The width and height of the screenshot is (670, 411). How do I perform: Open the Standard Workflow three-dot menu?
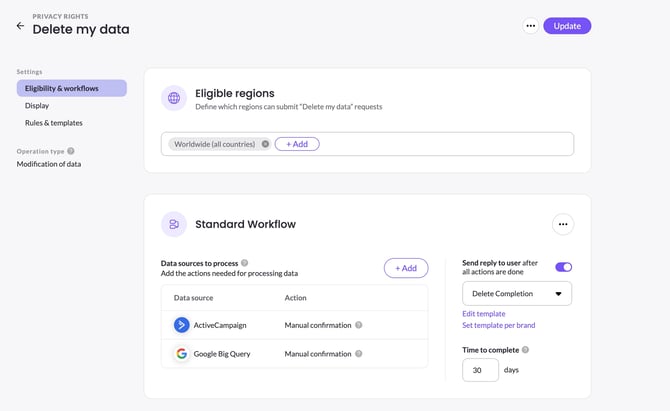coord(563,224)
